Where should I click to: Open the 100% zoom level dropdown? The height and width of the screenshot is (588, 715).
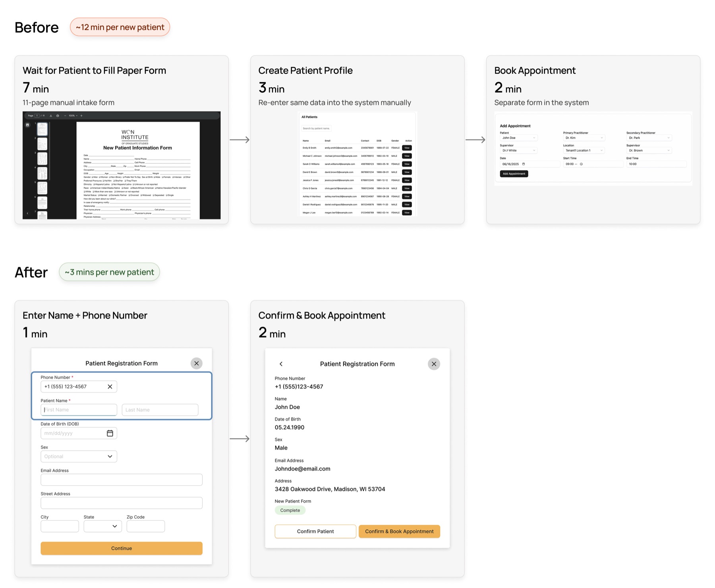coord(73,116)
